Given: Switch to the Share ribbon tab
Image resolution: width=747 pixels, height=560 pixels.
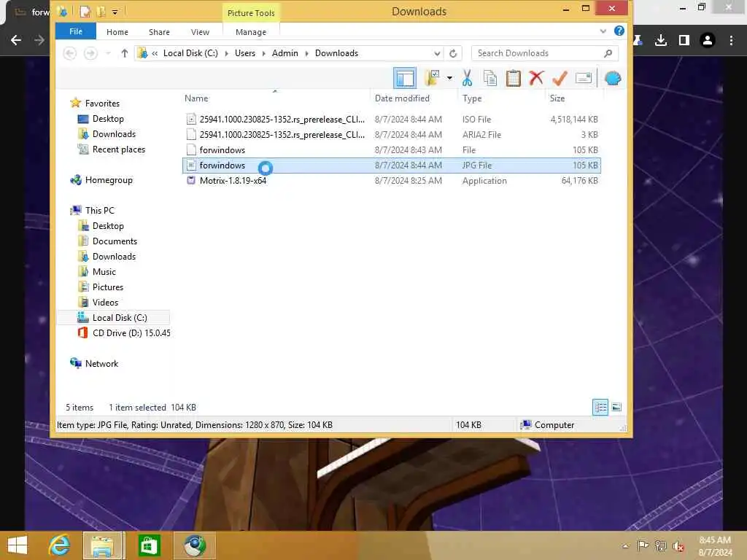Looking at the screenshot, I should (159, 32).
